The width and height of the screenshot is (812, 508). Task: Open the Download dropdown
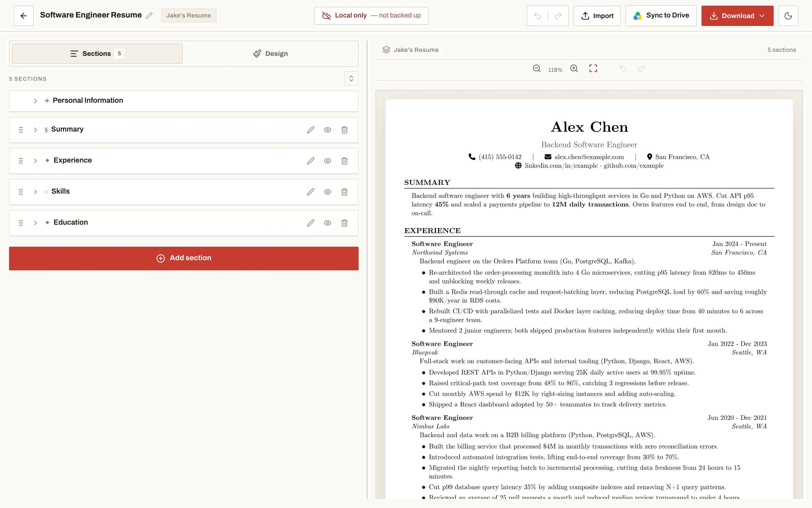pyautogui.click(x=737, y=16)
